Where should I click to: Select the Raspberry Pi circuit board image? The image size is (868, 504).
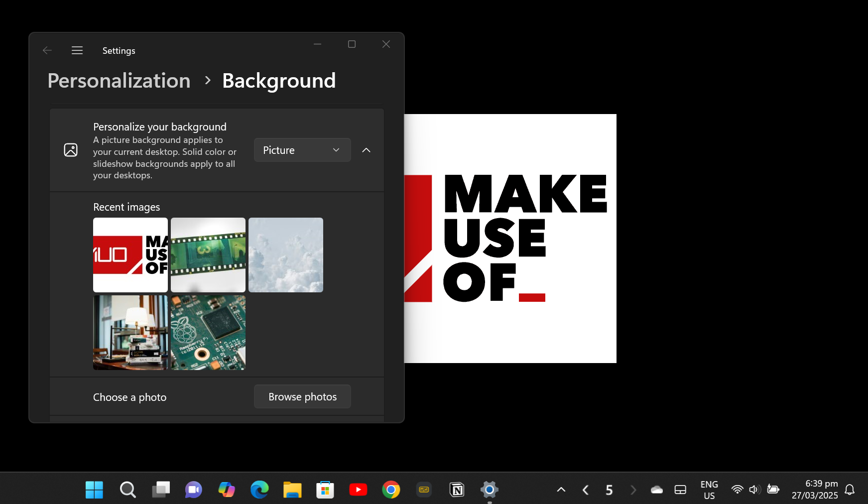pyautogui.click(x=208, y=332)
